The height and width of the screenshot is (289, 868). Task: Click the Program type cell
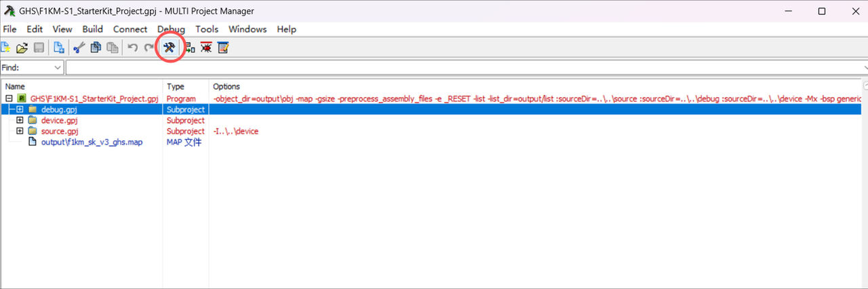click(x=181, y=98)
